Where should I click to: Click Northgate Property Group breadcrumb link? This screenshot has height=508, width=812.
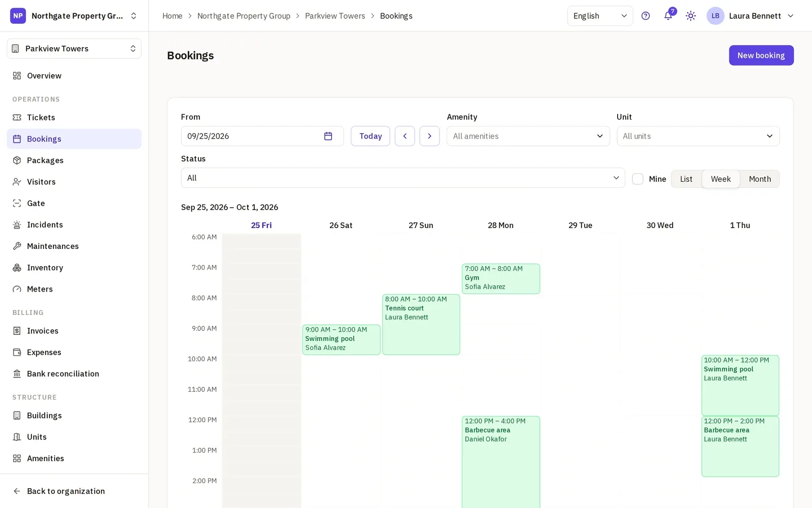click(244, 16)
